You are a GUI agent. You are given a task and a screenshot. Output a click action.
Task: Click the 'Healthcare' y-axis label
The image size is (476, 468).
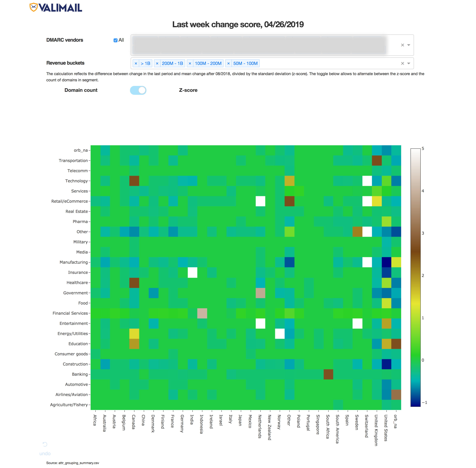pyautogui.click(x=77, y=283)
